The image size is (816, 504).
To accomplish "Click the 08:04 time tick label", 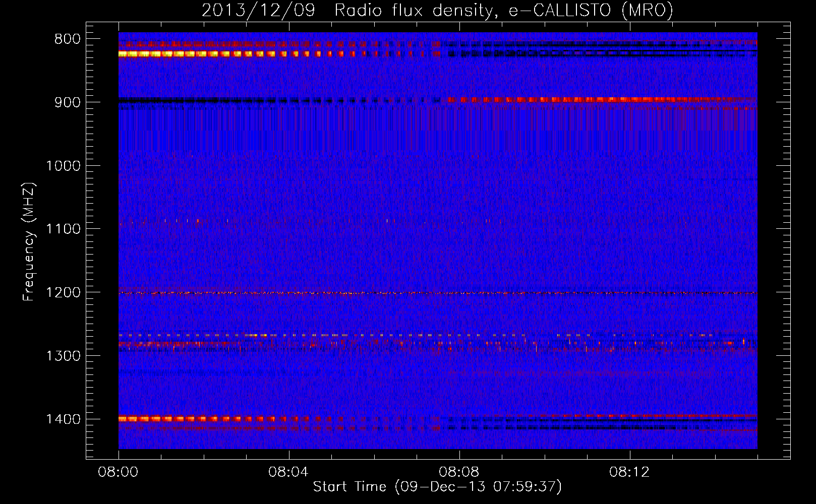I will 289,472.
